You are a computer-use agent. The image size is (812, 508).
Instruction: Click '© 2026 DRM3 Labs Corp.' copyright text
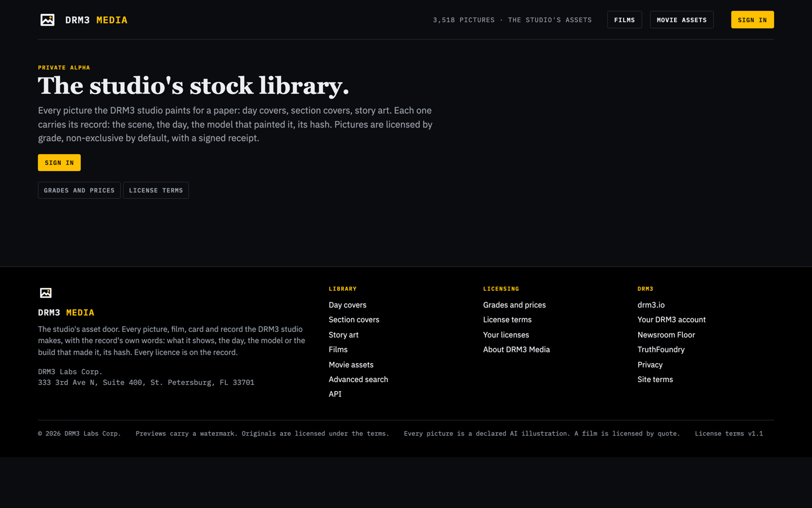[80, 433]
